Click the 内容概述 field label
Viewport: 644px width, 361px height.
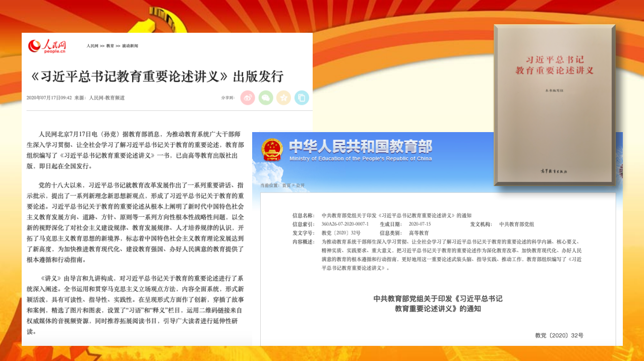[303, 242]
